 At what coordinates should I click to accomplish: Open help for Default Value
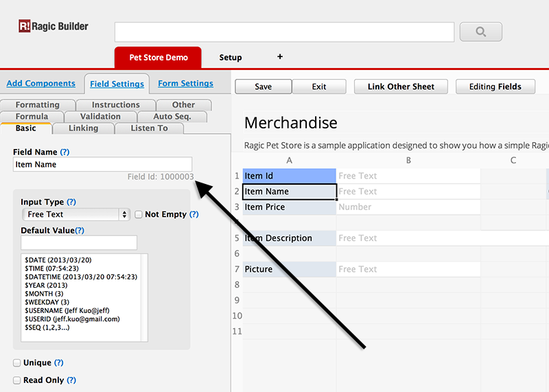[x=80, y=230]
